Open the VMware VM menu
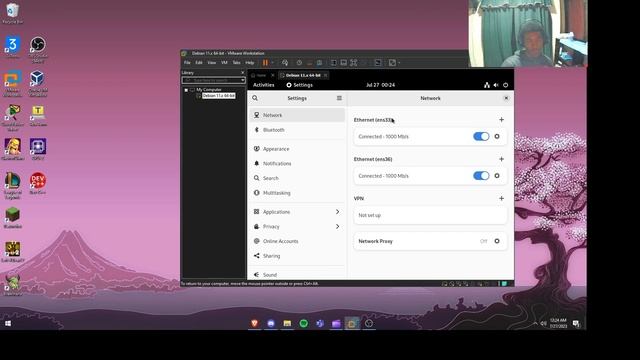The height and width of the screenshot is (360, 640). point(224,63)
